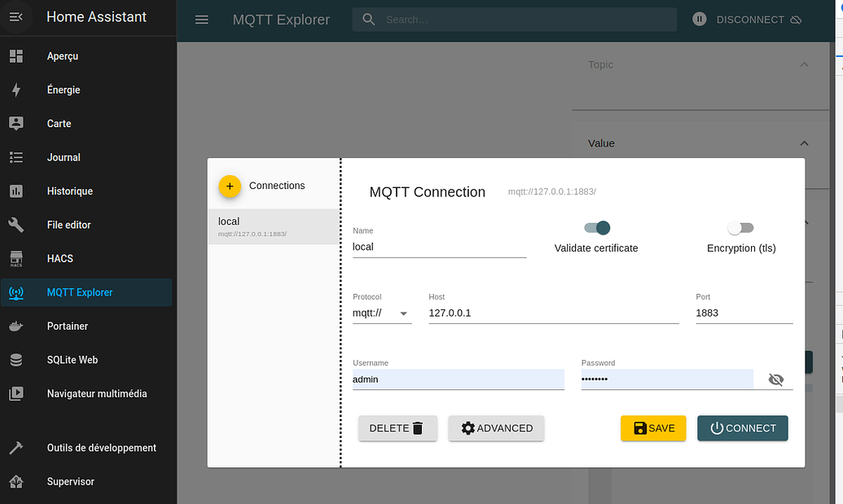Collapse the Value section
This screenshot has height=504, width=843.
805,142
